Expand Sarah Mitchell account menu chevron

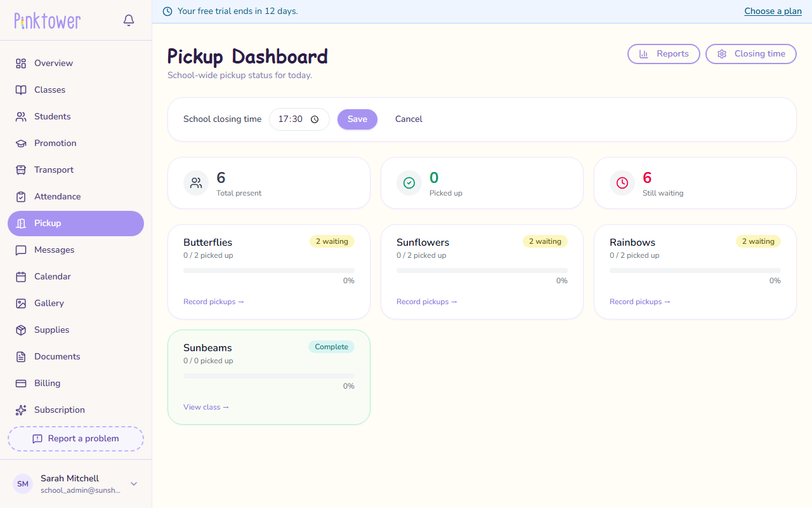click(x=134, y=484)
